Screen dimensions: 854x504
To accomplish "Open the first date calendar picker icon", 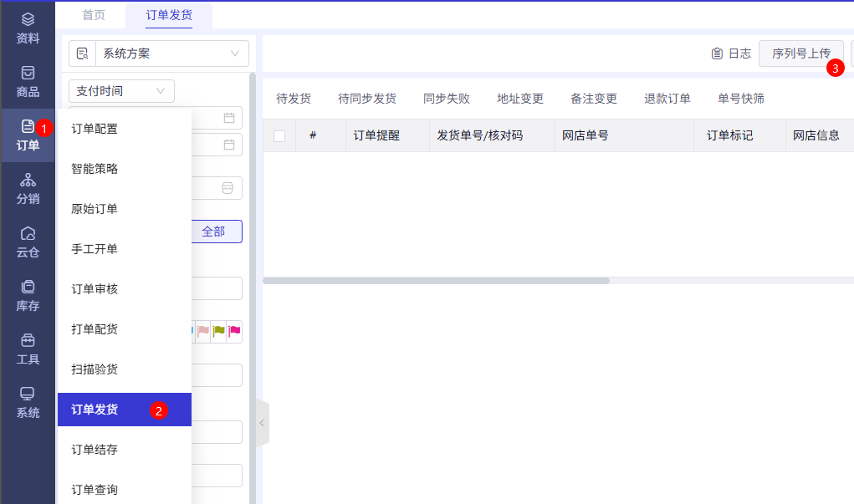I will click(x=229, y=118).
